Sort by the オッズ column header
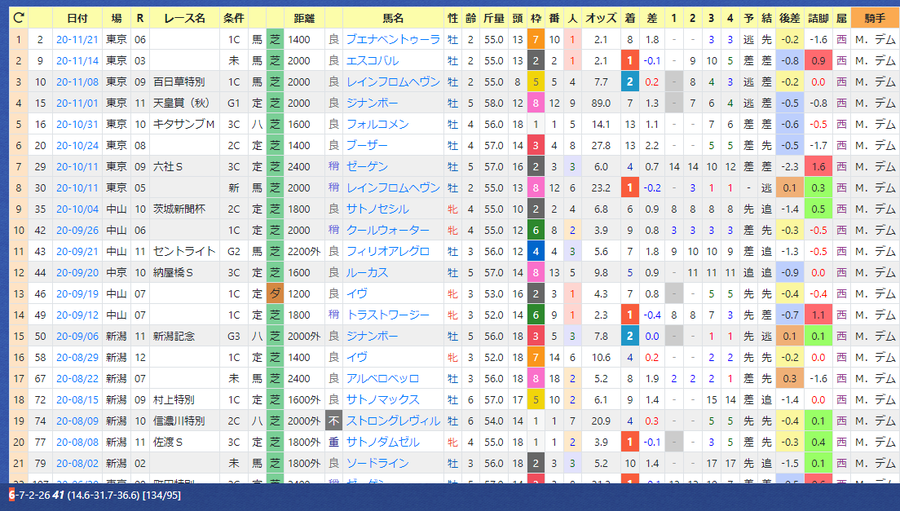The image size is (900, 511). tap(600, 18)
